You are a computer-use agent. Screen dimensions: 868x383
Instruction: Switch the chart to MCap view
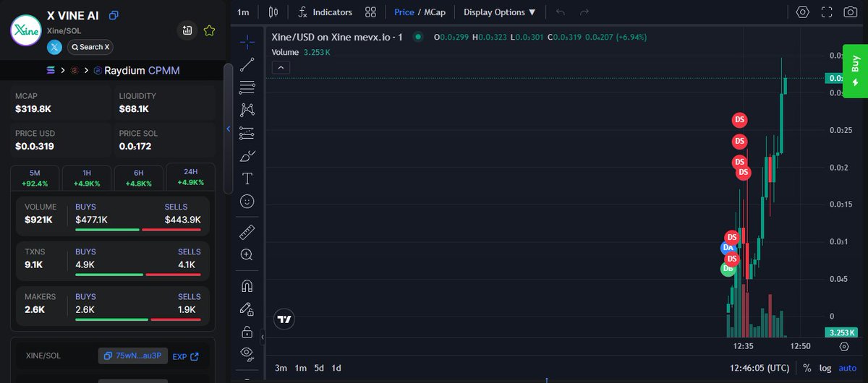[x=434, y=12]
